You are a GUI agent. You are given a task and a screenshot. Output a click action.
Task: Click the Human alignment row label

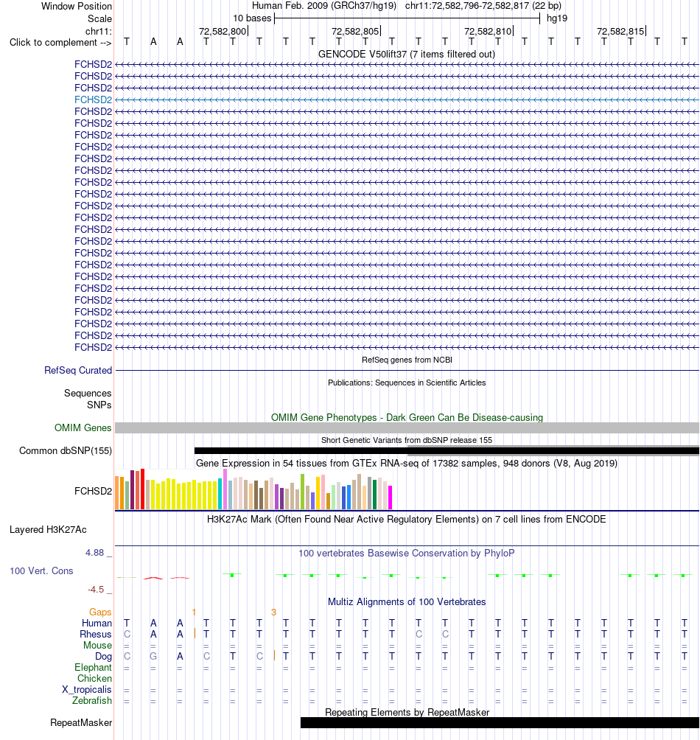[97, 623]
